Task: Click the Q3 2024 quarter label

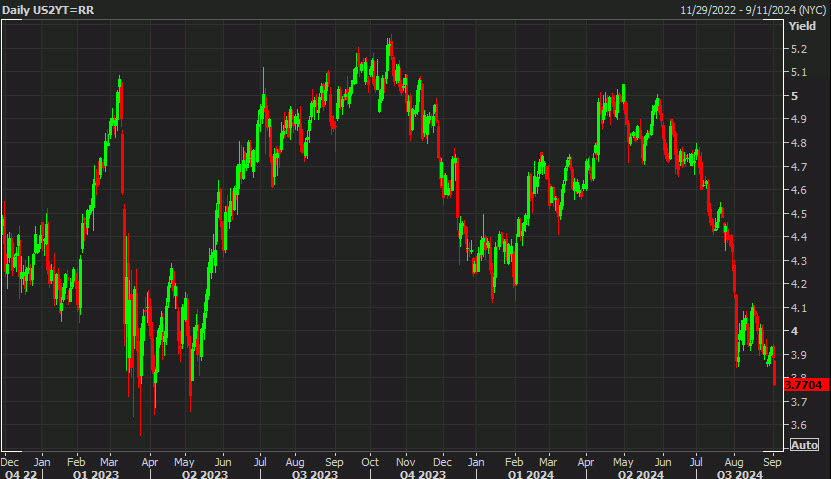Action: (740, 474)
